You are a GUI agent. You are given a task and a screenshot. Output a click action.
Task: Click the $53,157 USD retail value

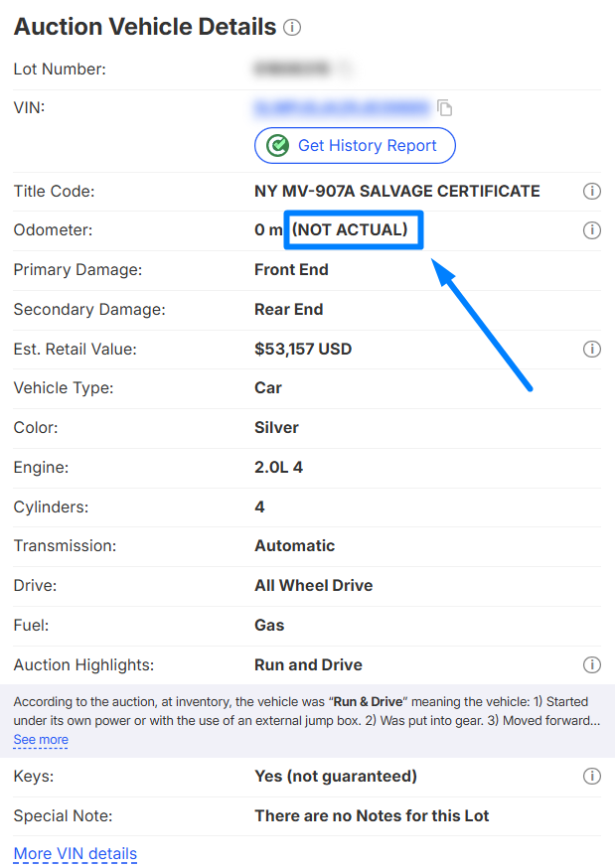[303, 349]
